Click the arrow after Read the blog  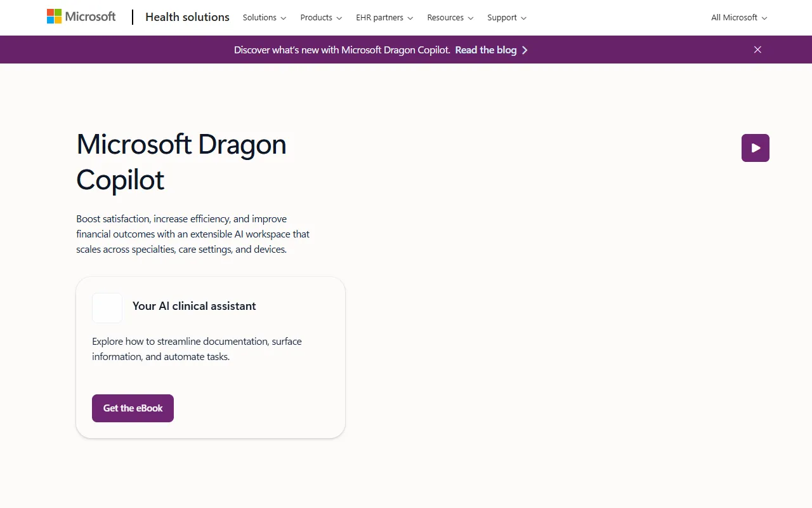[525, 50]
